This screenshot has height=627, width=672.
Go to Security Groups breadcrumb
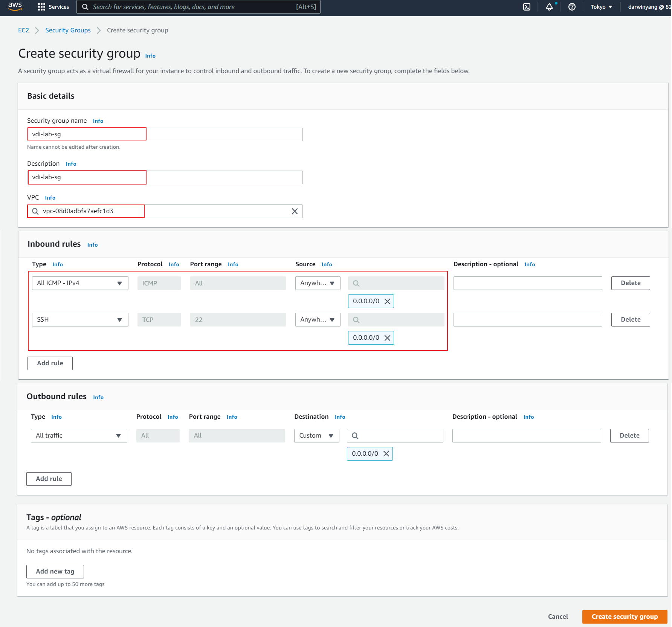(68, 30)
